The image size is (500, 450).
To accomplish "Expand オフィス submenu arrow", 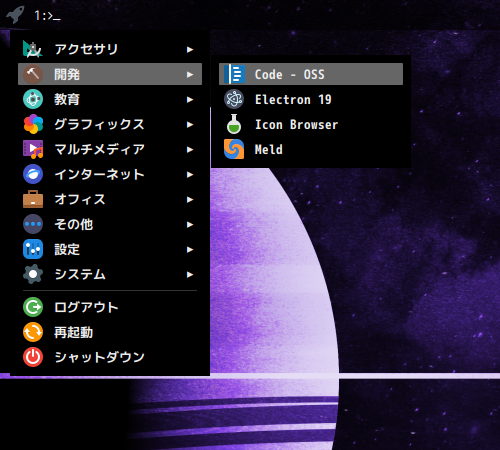I will point(190,199).
